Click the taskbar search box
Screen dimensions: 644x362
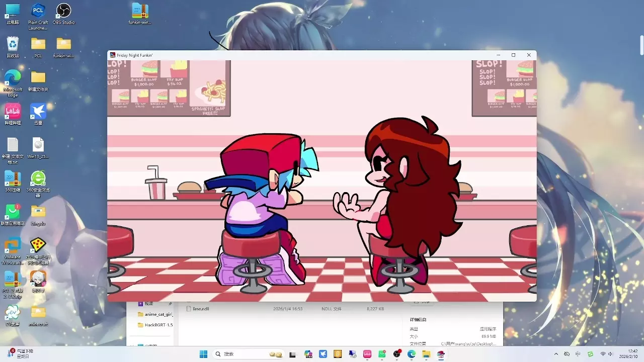(x=249, y=354)
